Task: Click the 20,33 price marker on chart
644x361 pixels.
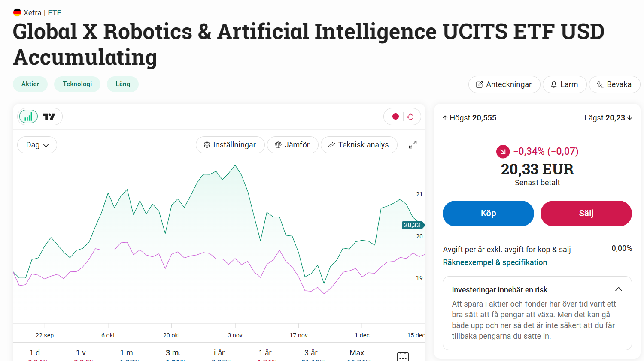Action: point(413,225)
